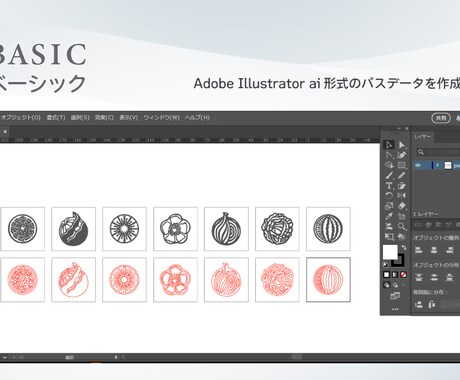This screenshot has height=380, width=460.
Task: Click the 1 レイヤー layer count text
Action: pyautogui.click(x=426, y=214)
